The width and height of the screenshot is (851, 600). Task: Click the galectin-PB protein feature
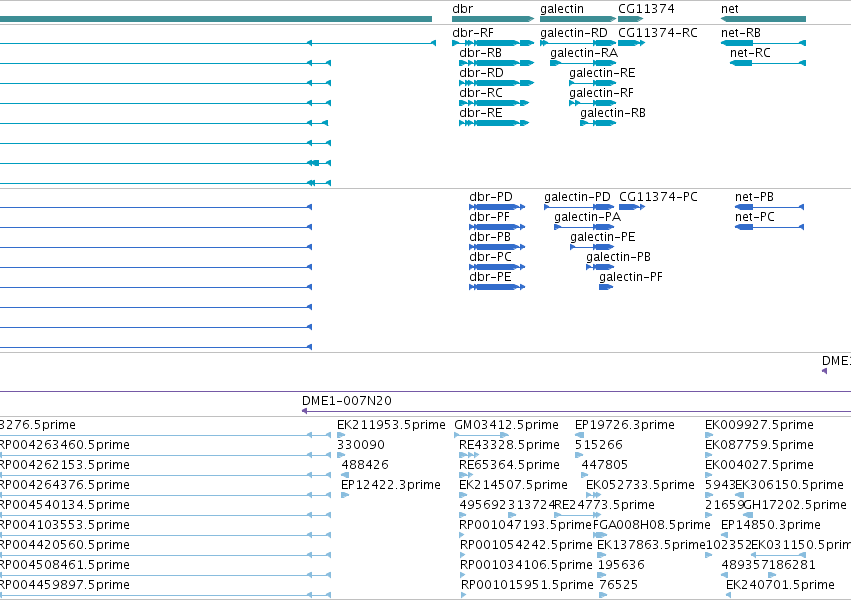(600, 267)
